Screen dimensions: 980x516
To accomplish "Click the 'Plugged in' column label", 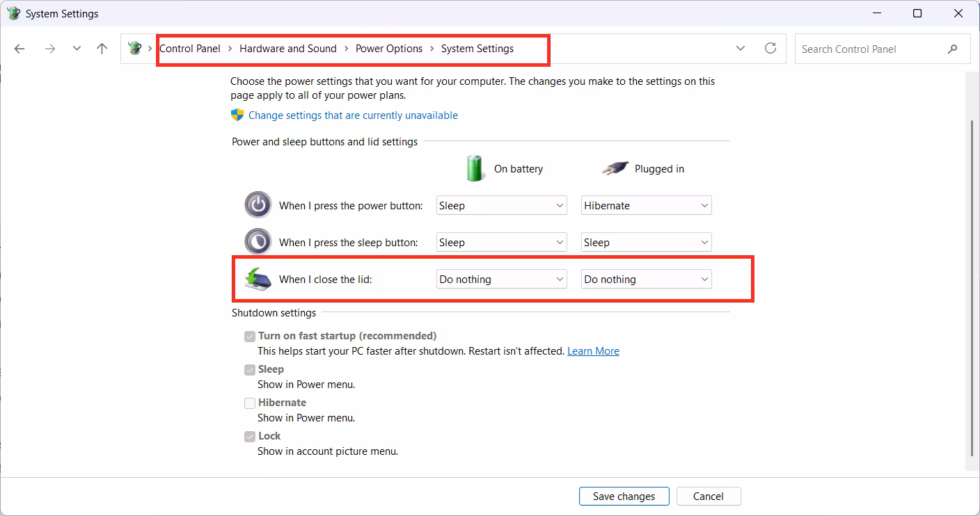I will [659, 169].
